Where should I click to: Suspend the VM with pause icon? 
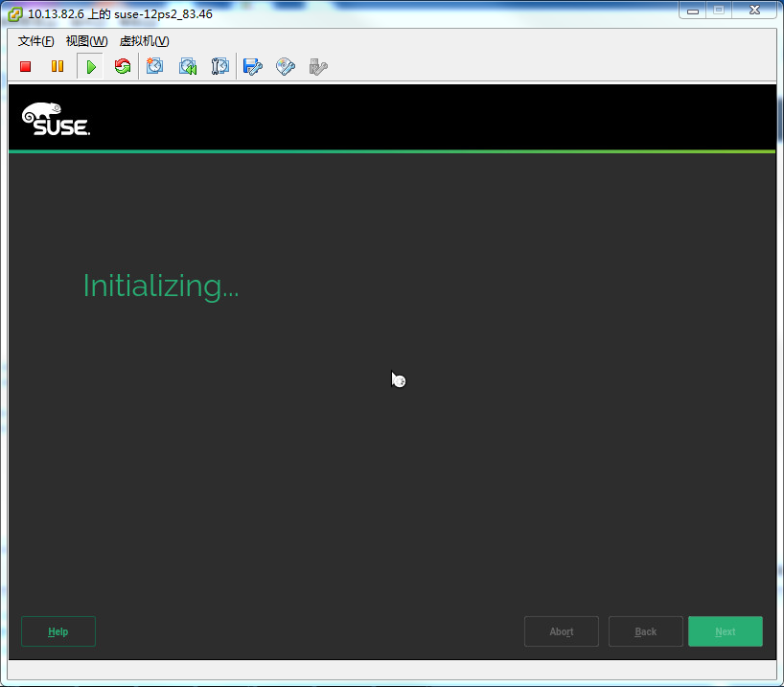[58, 66]
